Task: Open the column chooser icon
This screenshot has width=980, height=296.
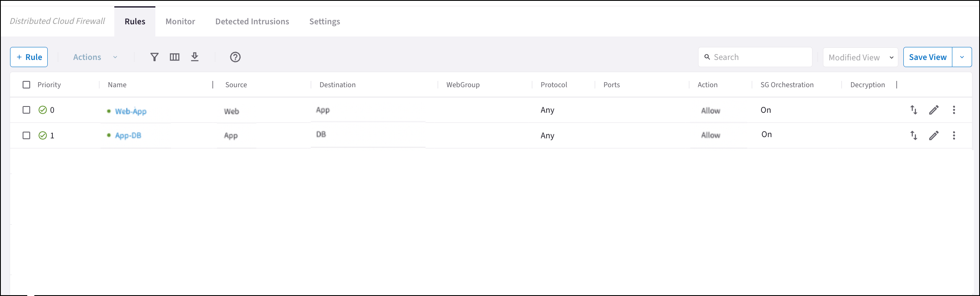Action: pos(175,57)
